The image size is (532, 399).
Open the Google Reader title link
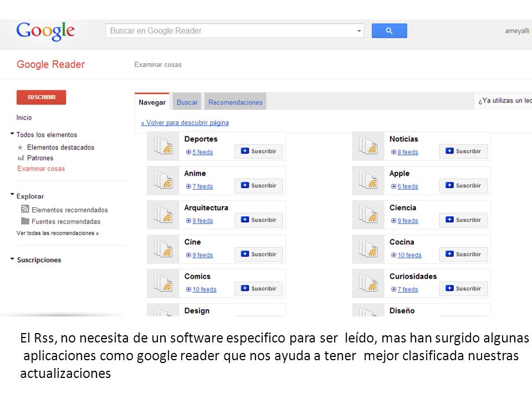[50, 64]
